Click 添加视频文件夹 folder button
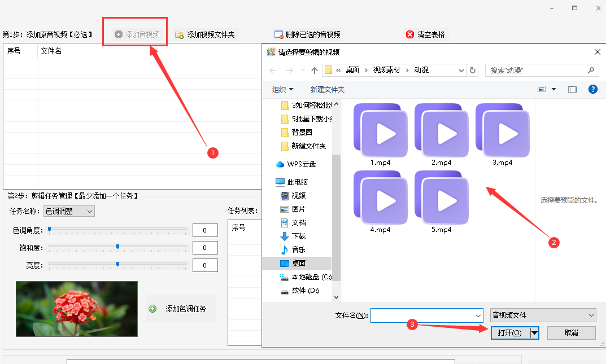Image resolution: width=606 pixels, height=364 pixels. tap(205, 35)
